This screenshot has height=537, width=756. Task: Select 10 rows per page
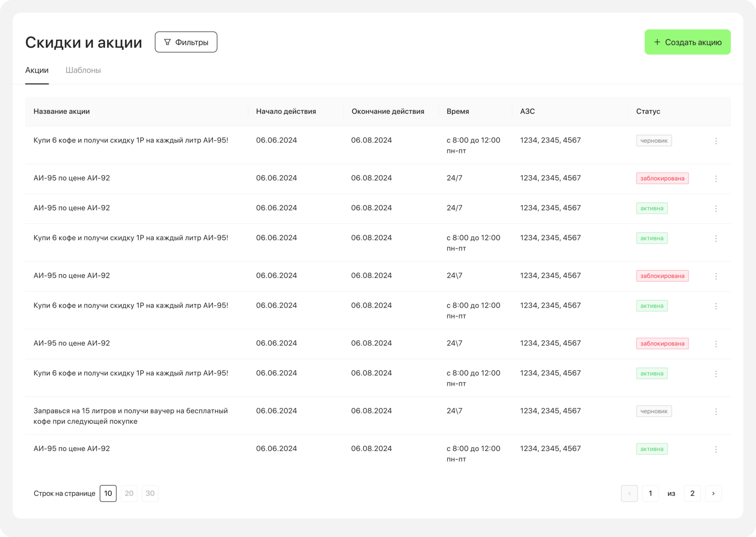108,493
